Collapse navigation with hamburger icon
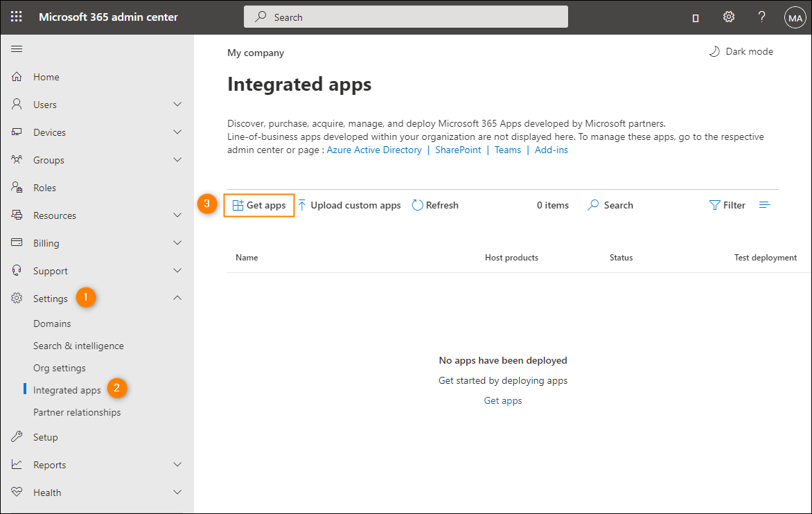The height and width of the screenshot is (514, 812). click(x=17, y=48)
